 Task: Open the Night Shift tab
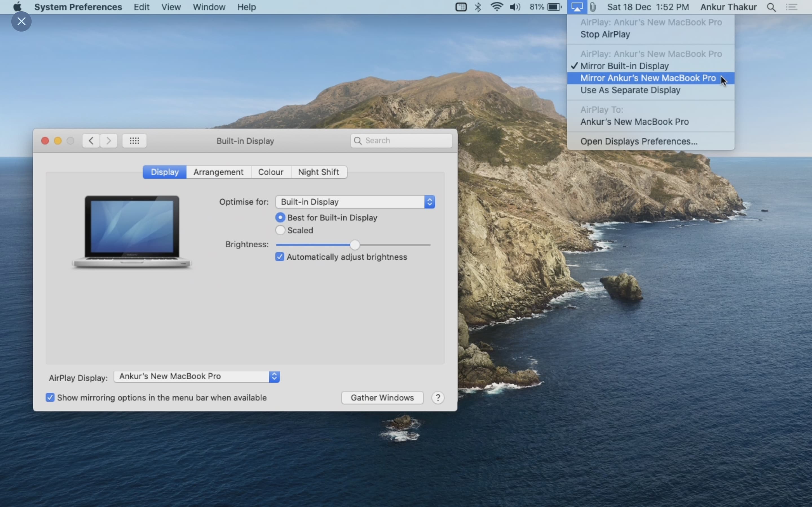pyautogui.click(x=318, y=172)
